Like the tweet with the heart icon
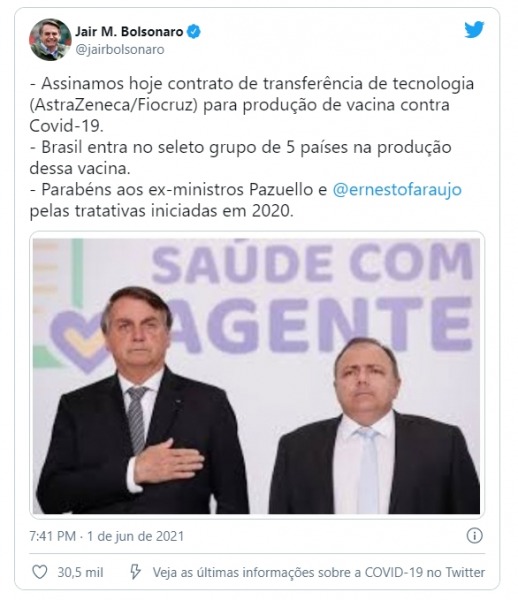 point(39,572)
